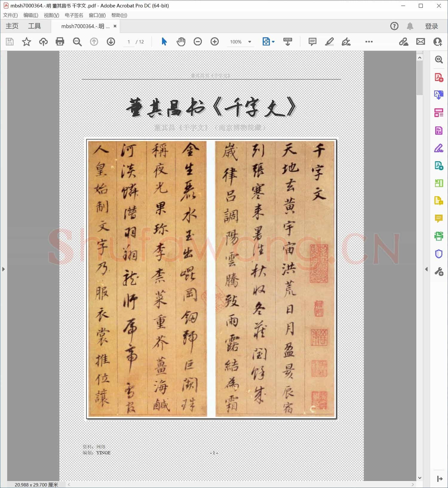This screenshot has height=488, width=448.
Task: Zoom out with the minus icon
Action: [198, 42]
